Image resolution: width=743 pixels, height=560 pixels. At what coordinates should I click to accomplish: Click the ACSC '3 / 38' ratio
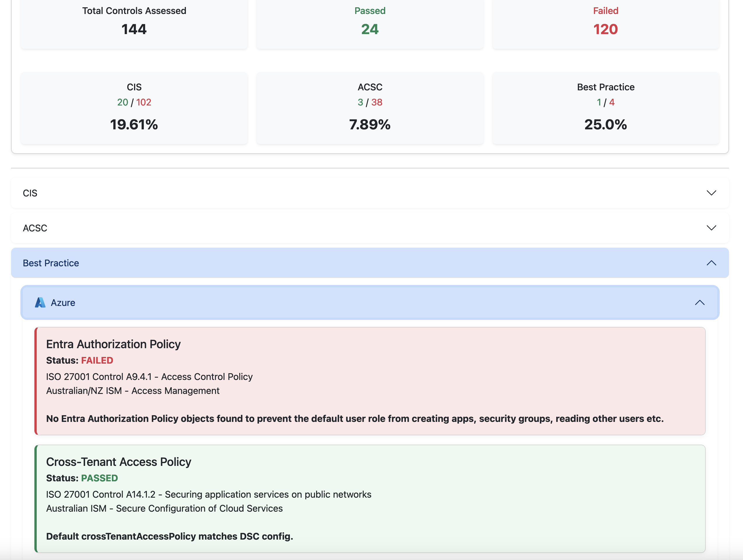tap(370, 102)
